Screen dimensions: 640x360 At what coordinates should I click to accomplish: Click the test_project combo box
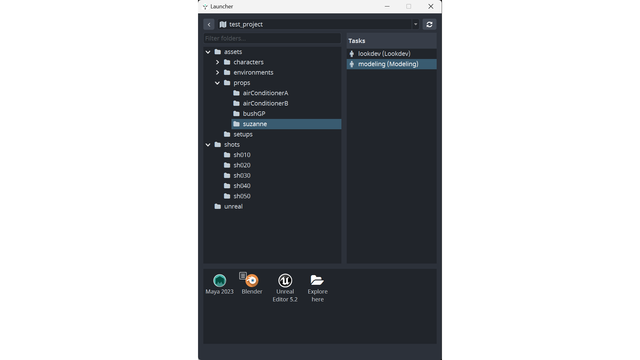click(318, 24)
